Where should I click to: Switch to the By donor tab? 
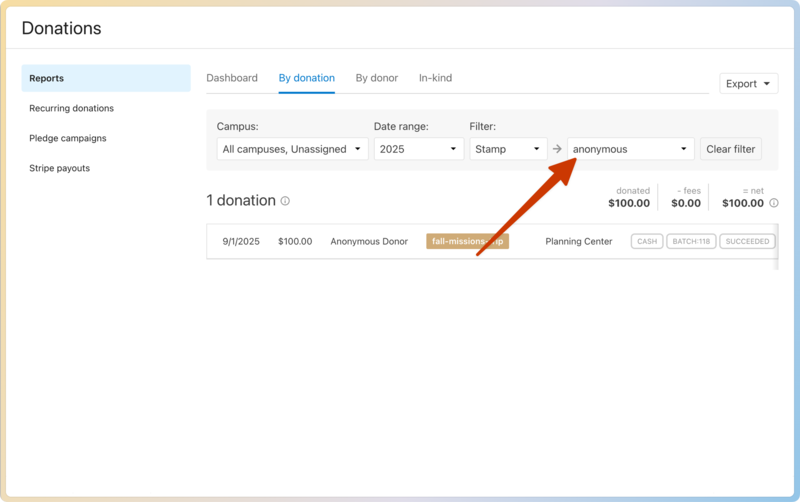click(x=376, y=78)
